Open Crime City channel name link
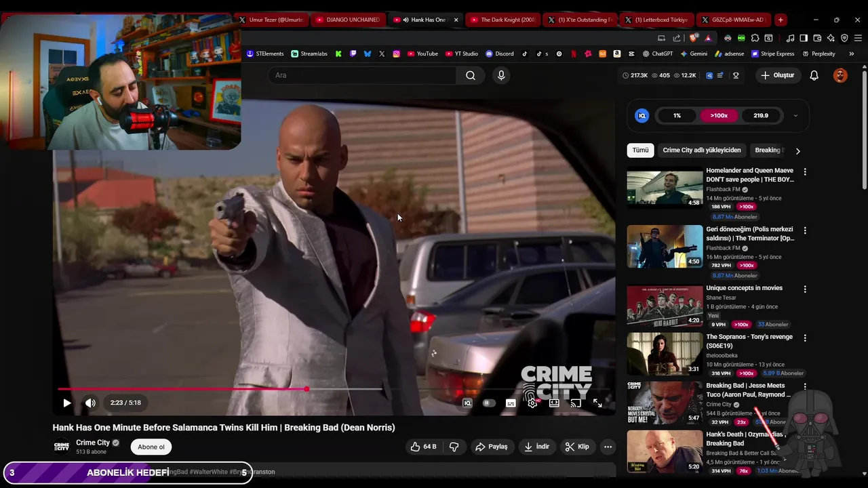 point(93,443)
